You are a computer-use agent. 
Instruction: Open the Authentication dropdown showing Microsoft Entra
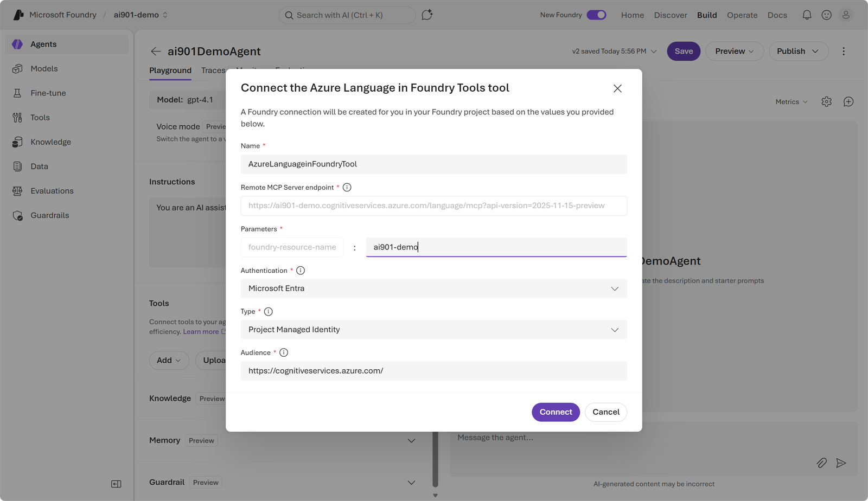point(434,288)
